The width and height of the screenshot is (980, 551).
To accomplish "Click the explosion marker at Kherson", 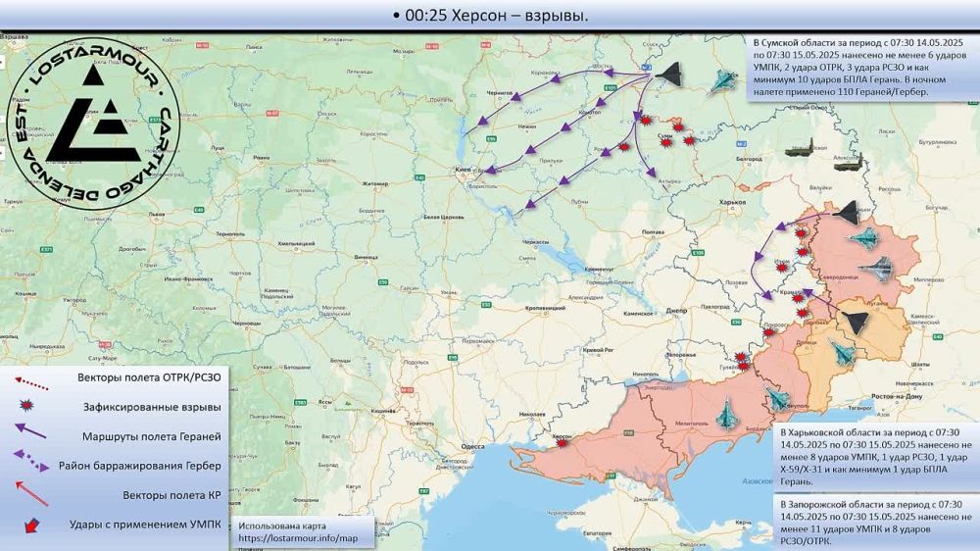I will pos(563,443).
